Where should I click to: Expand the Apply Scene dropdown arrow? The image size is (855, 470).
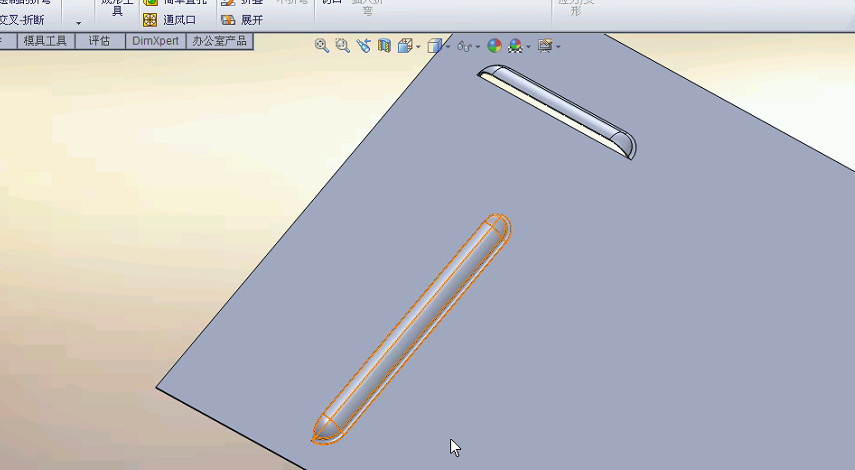pyautogui.click(x=528, y=47)
